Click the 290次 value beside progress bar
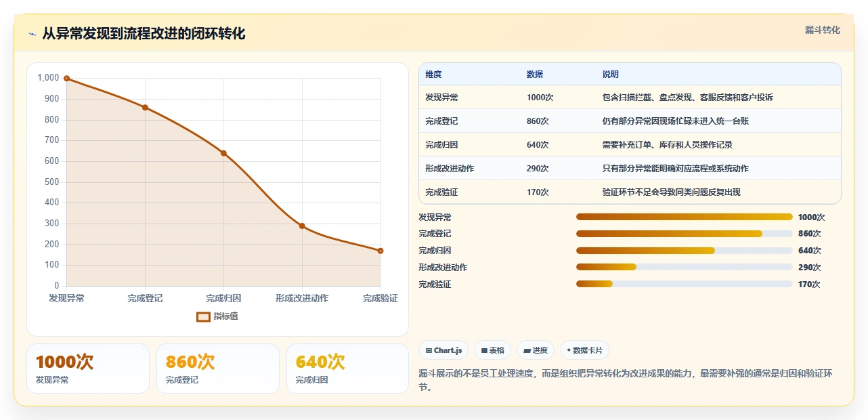 (x=809, y=268)
